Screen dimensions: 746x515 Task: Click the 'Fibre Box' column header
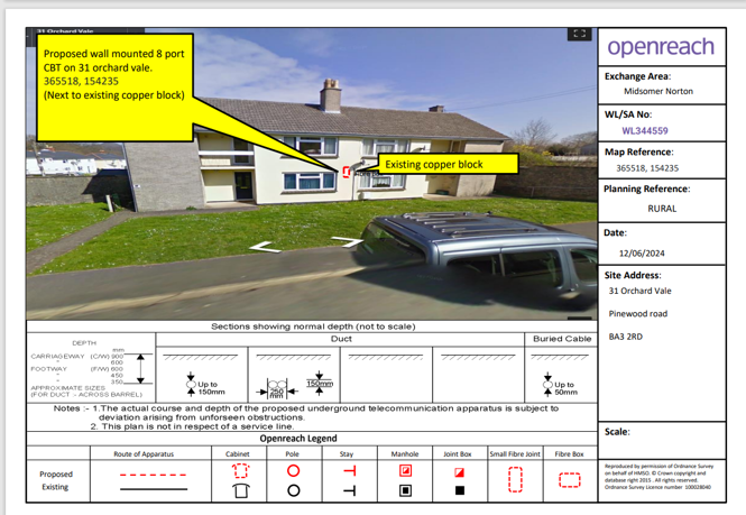[569, 454]
